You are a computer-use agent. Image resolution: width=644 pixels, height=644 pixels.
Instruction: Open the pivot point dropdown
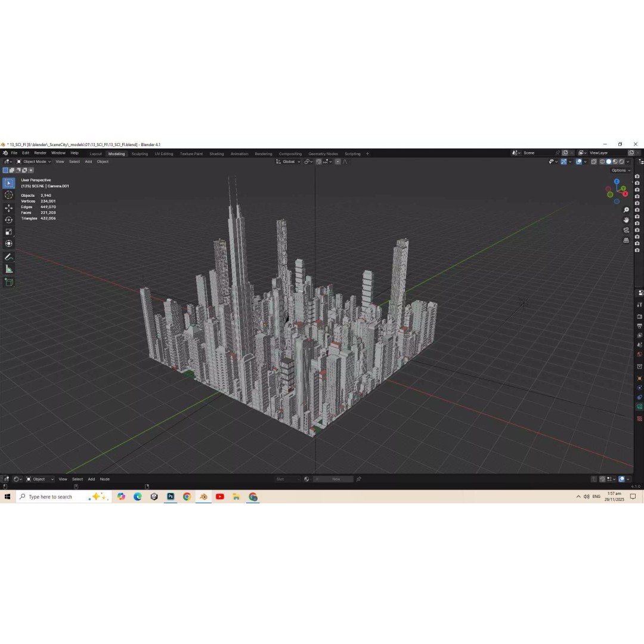308,162
